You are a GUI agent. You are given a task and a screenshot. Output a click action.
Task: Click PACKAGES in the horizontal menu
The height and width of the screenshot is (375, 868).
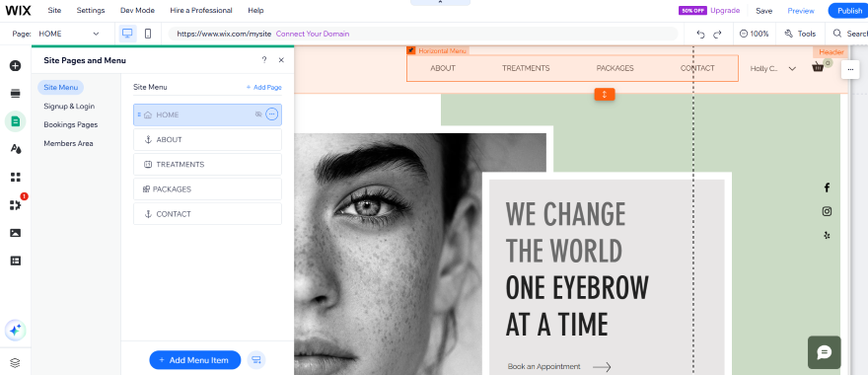615,68
